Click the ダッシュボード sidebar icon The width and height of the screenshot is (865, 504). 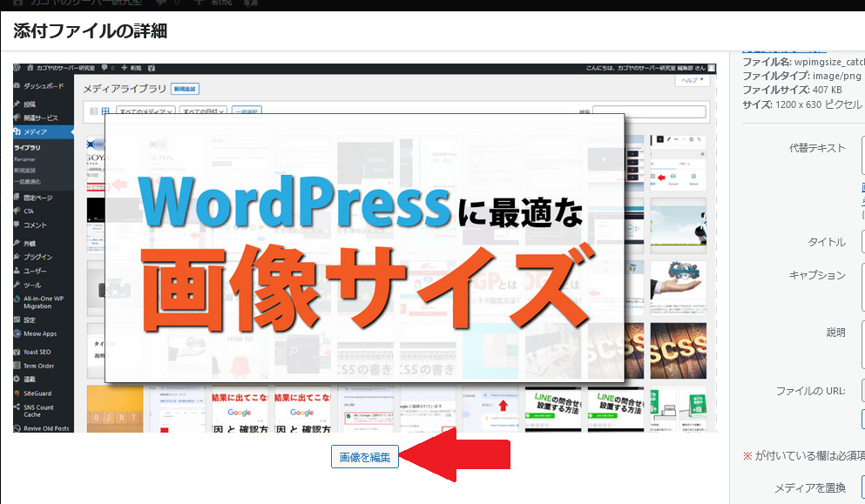coord(17,86)
